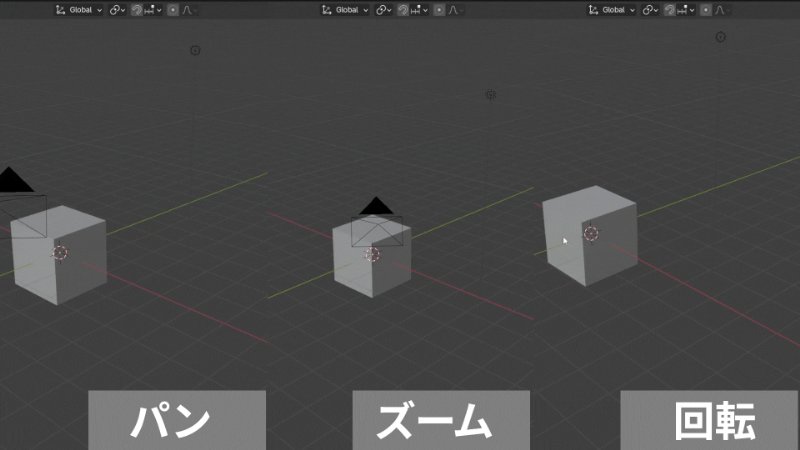Click 3D cursor on 回転 viewport cube
This screenshot has height=450, width=800.
click(x=591, y=234)
